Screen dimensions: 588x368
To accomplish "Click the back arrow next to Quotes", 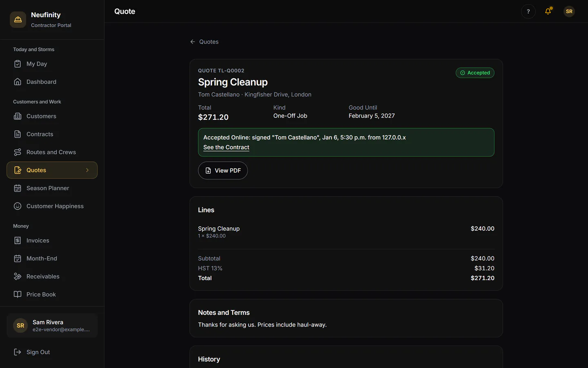I will click(x=193, y=42).
